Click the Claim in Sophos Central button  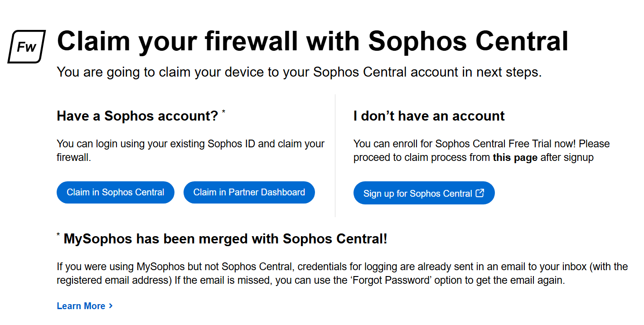pos(115,192)
